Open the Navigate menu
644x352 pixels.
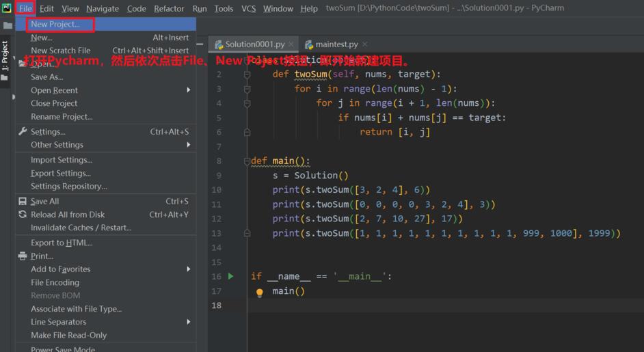(103, 8)
